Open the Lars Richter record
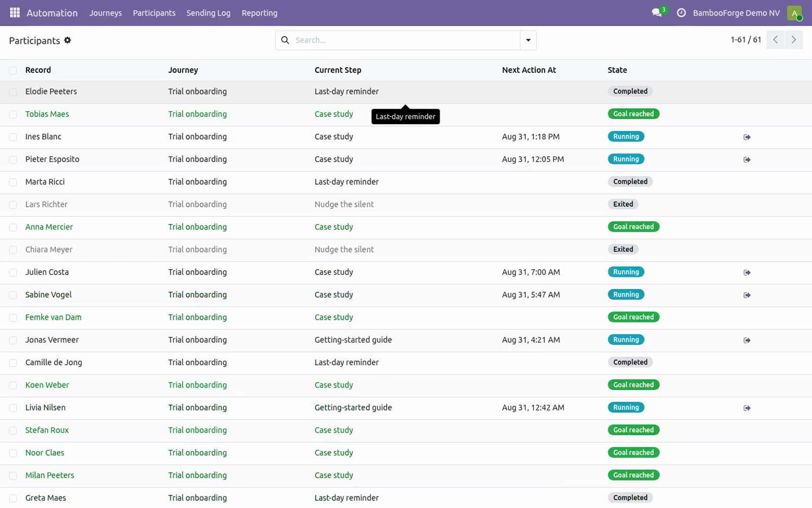The height and width of the screenshot is (508, 812). (46, 204)
